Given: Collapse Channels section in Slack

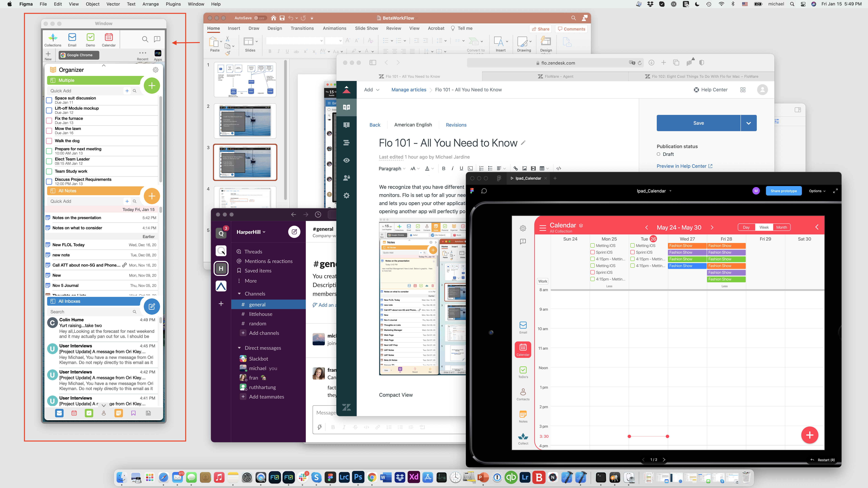Looking at the screenshot, I should [239, 294].
